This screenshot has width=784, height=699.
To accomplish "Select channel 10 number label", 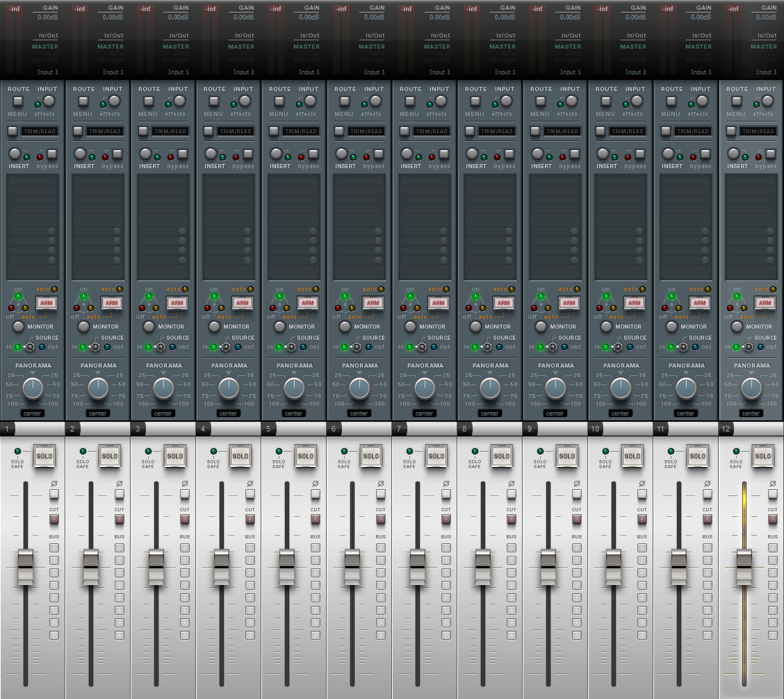I will [595, 429].
